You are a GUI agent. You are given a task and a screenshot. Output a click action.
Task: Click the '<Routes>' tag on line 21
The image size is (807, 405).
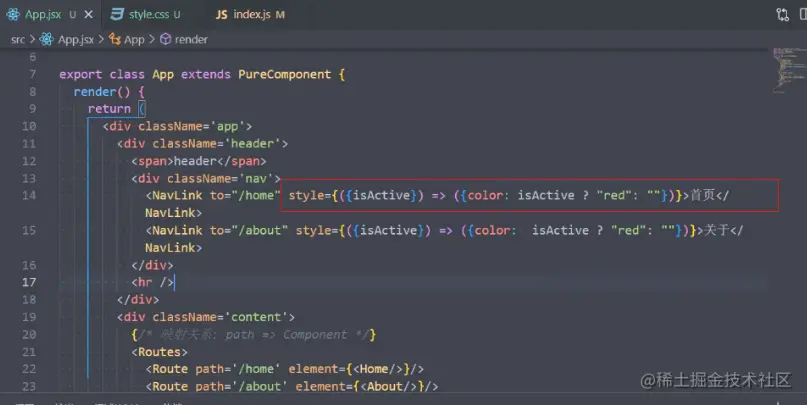159,352
